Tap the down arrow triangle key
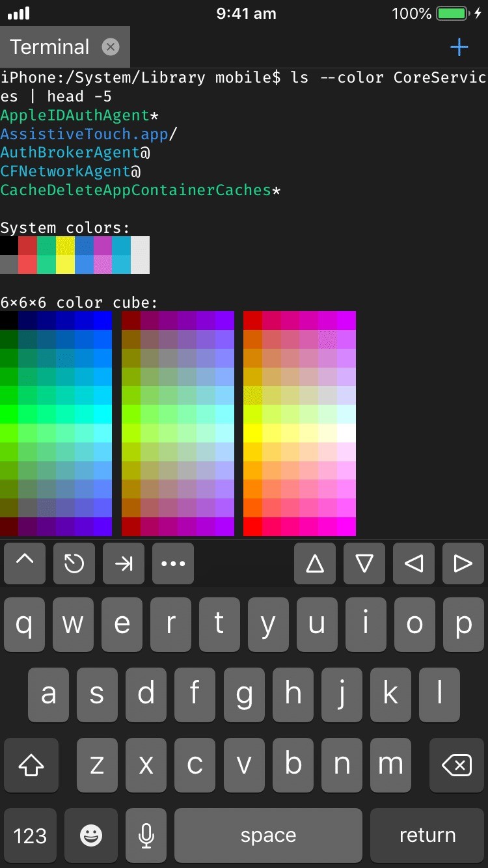Screen dimensions: 488x868 click(x=364, y=563)
